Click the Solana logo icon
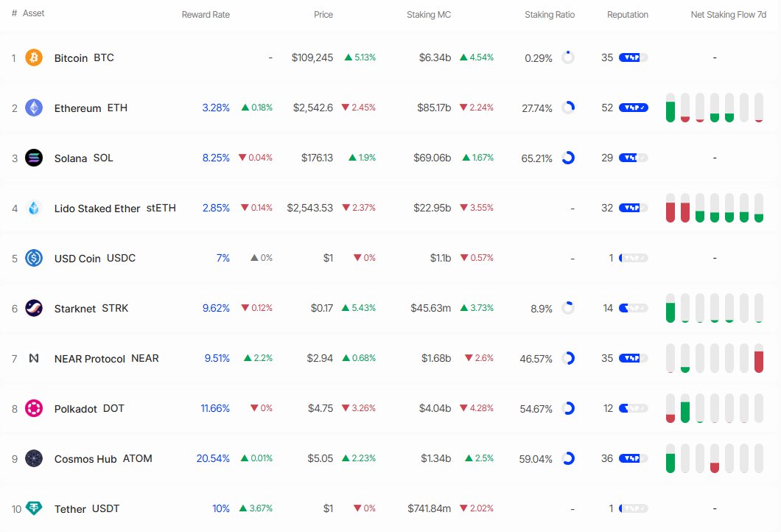The image size is (781, 532). (34, 158)
